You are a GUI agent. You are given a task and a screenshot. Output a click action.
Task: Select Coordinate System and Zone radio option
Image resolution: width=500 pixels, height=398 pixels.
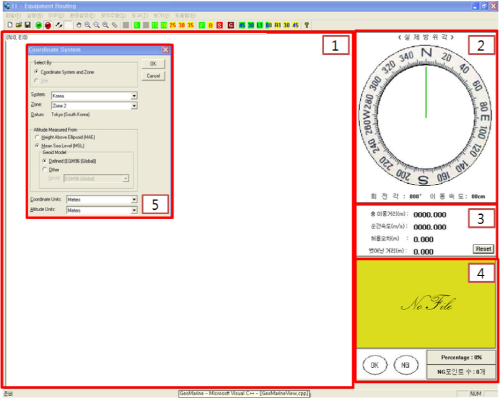coord(64,72)
